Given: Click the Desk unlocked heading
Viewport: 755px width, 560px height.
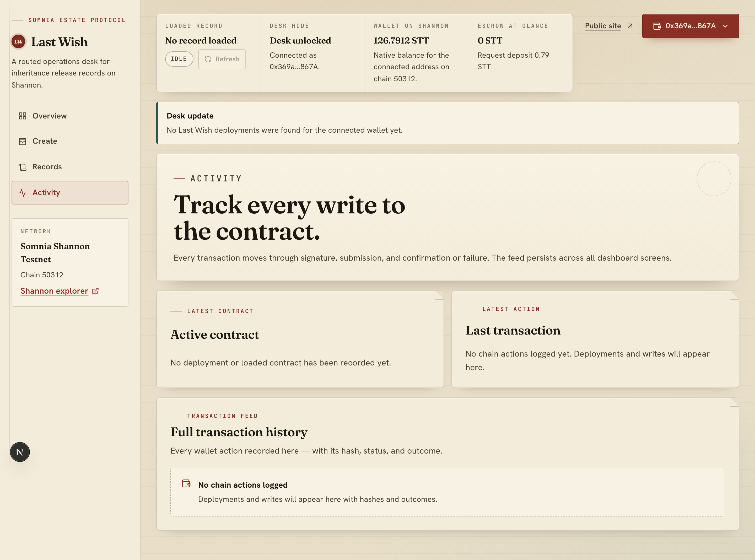Looking at the screenshot, I should point(300,41).
